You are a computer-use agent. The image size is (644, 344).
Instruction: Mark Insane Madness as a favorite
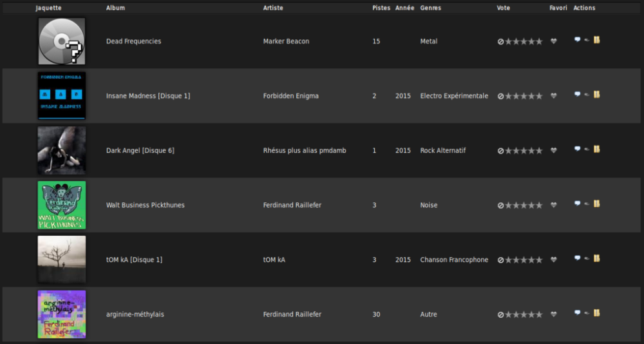tap(554, 96)
